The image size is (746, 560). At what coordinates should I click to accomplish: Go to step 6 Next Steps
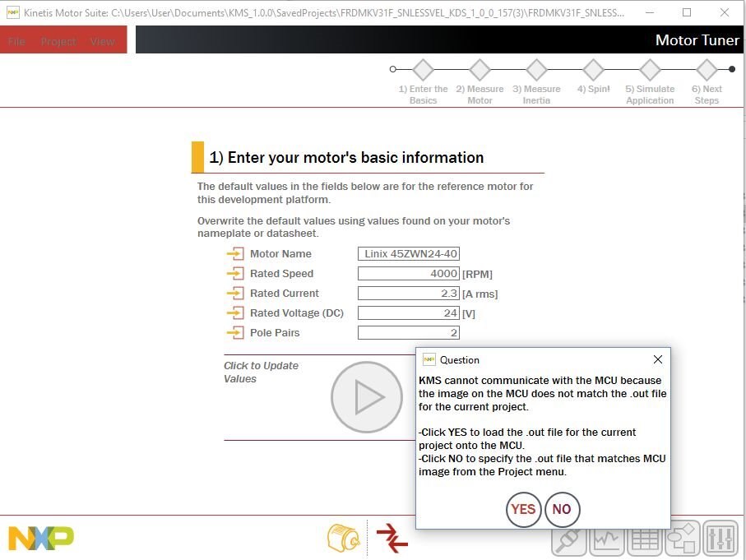(707, 70)
